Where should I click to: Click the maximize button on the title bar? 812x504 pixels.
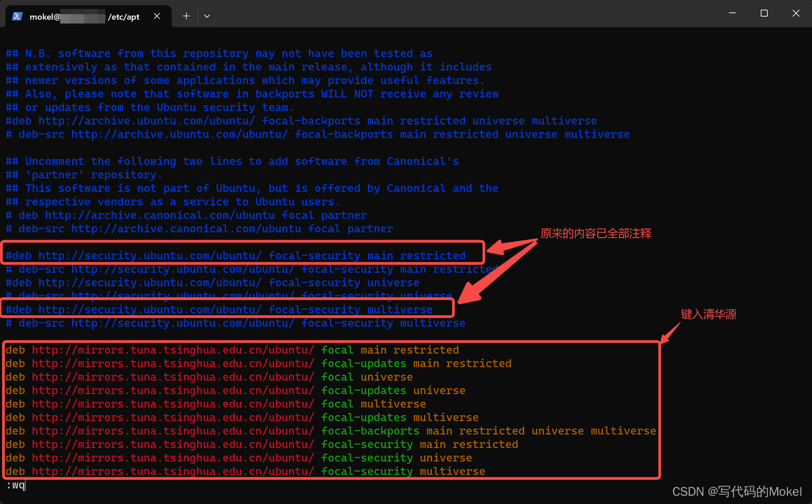point(764,13)
